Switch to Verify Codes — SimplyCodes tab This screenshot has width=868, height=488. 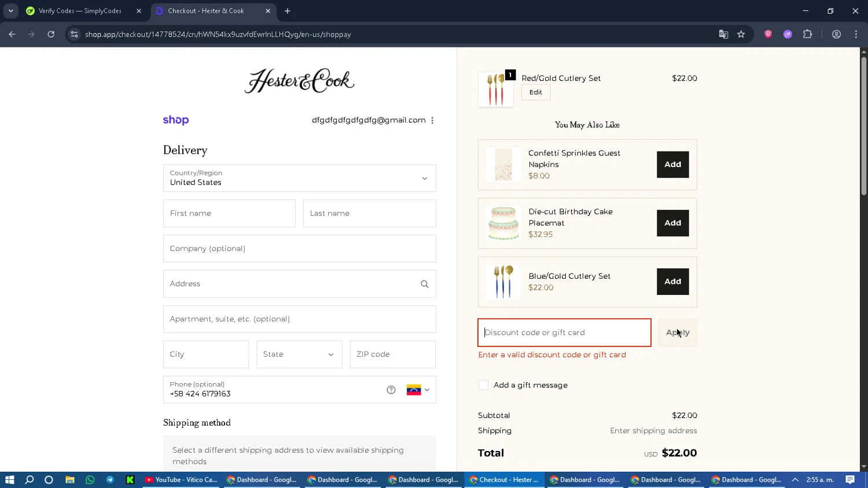tap(79, 11)
